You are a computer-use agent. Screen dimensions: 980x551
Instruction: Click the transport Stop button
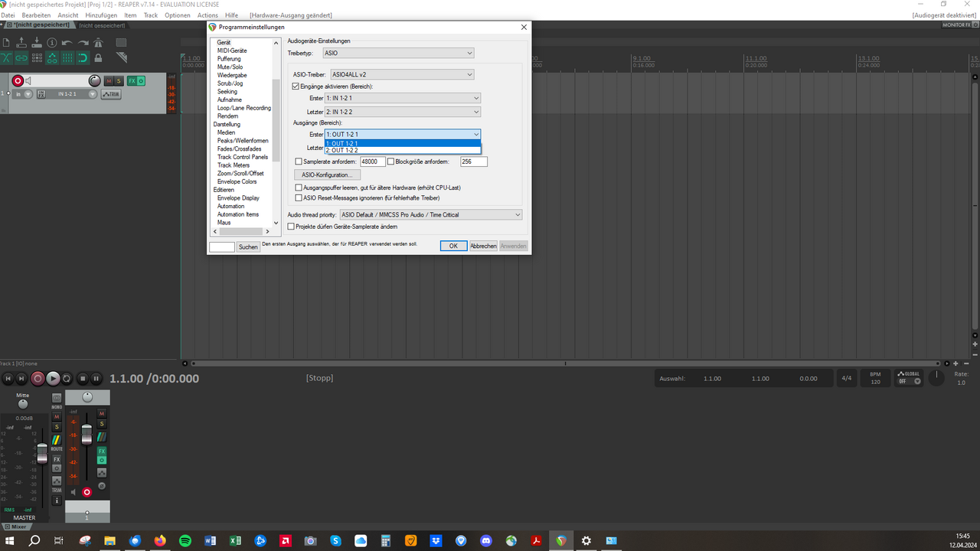pyautogui.click(x=83, y=378)
